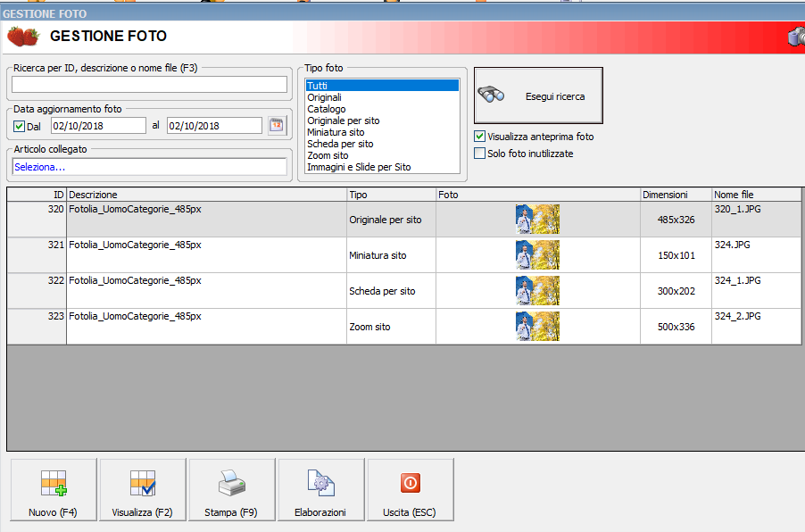Select Catalogo in Tipo foto list

point(382,109)
